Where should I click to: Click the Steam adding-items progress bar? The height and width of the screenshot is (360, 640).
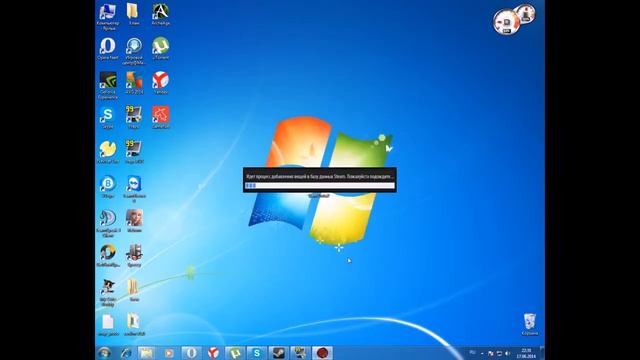pos(320,186)
